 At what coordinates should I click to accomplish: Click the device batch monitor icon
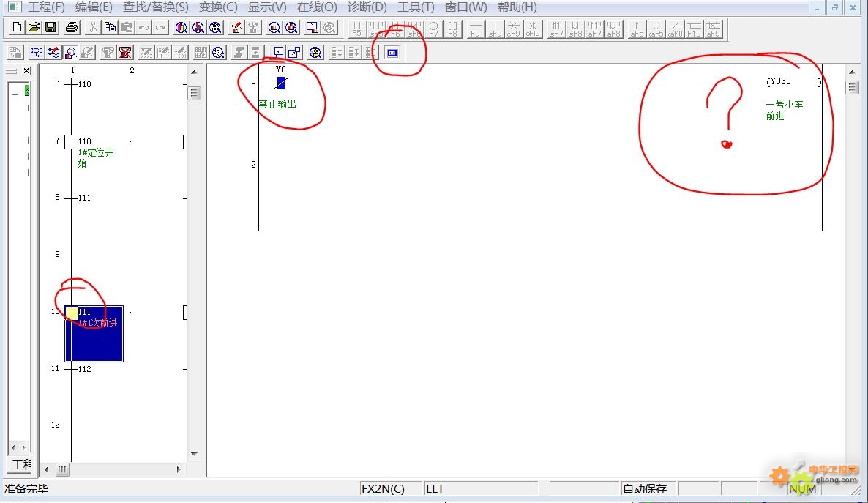274,27
